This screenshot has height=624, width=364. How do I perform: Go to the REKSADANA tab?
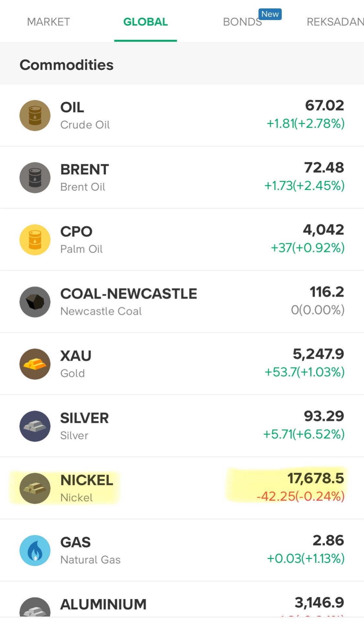pyautogui.click(x=335, y=22)
